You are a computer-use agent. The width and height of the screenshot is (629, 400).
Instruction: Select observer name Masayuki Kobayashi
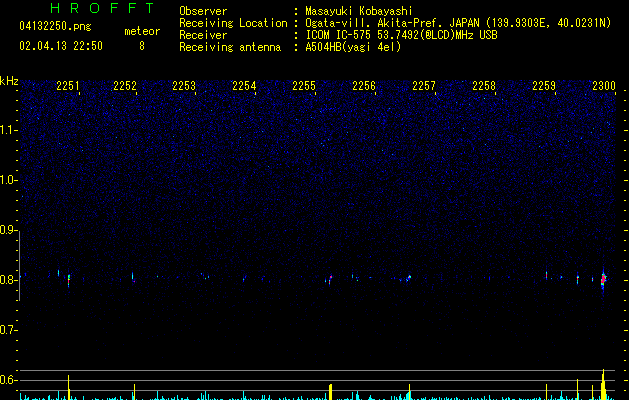tap(359, 11)
